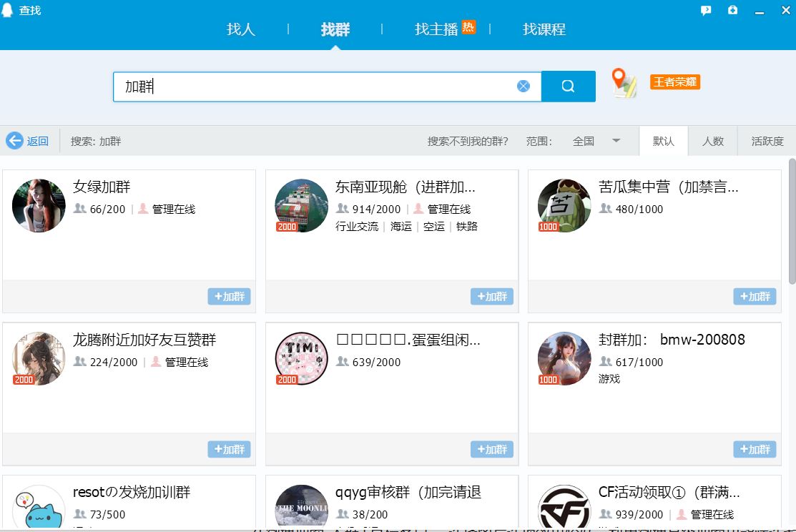
Task: Join 封群加 bmw-200808 via +加群
Action: [x=755, y=449]
